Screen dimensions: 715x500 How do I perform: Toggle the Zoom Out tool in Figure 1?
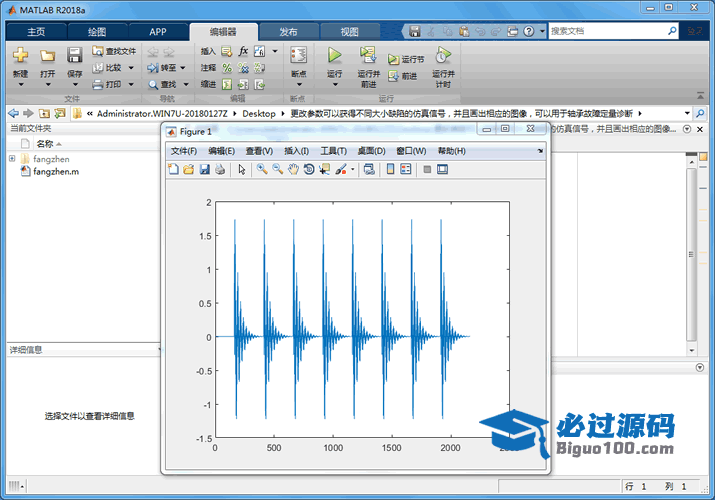[x=277, y=170]
